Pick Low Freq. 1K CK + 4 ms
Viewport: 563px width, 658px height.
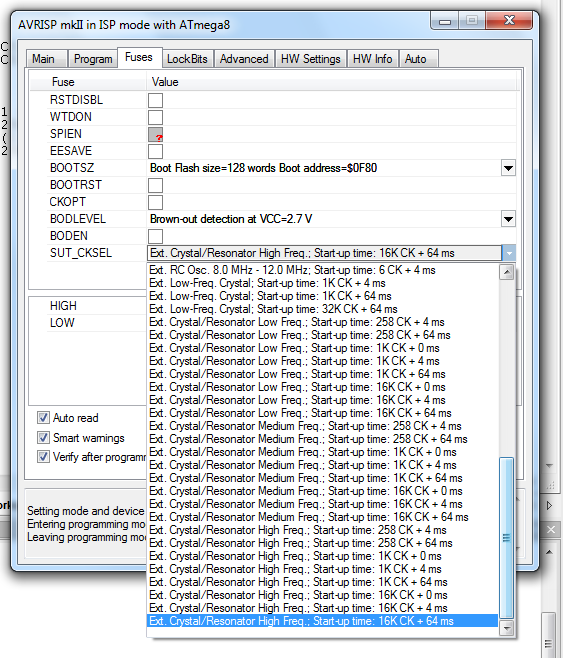click(323, 361)
